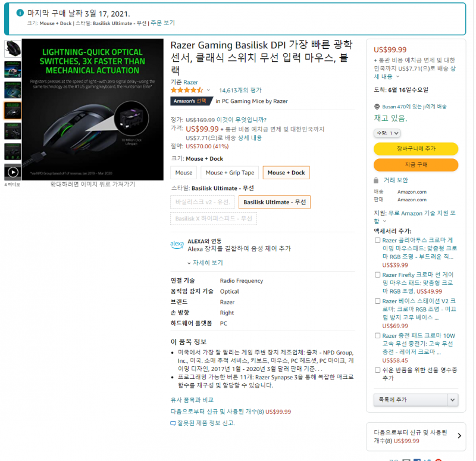This screenshot has height=461, width=476.
Task: Click the arrow in new and used offers box
Action: pyautogui.click(x=459, y=436)
